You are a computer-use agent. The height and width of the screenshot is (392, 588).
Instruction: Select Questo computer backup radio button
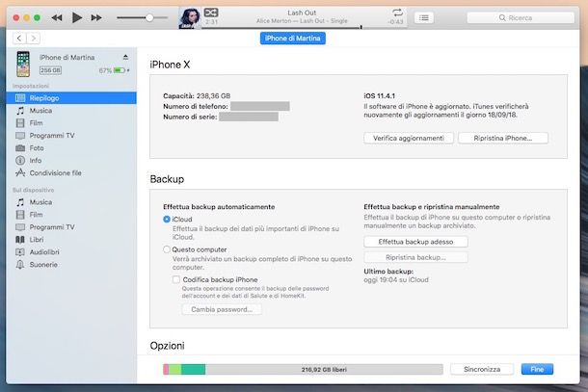pos(167,249)
